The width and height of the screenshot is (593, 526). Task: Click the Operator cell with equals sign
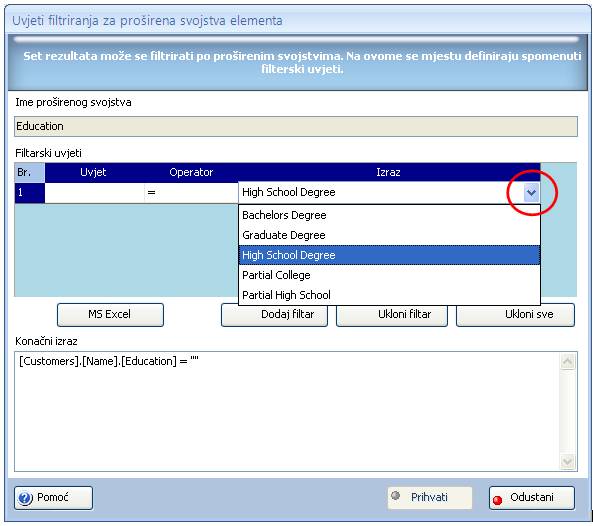[x=191, y=193]
